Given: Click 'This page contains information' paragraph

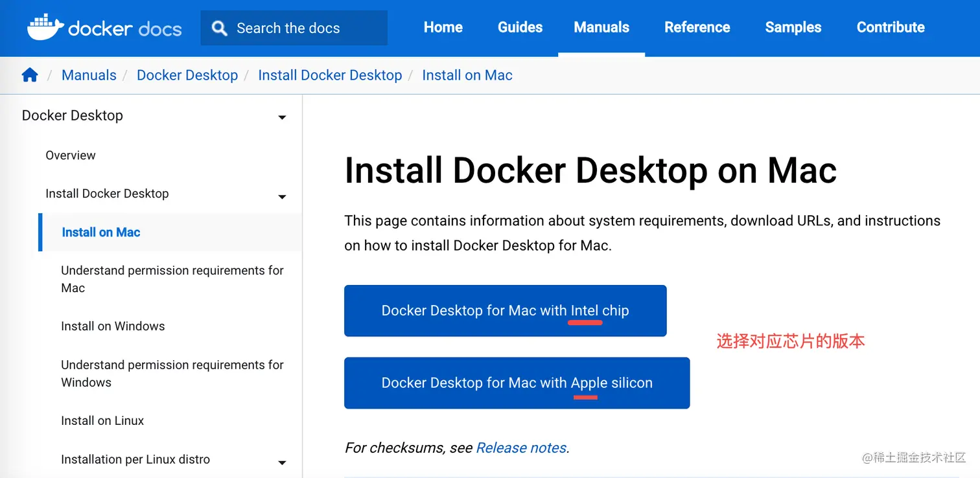Looking at the screenshot, I should coord(642,233).
